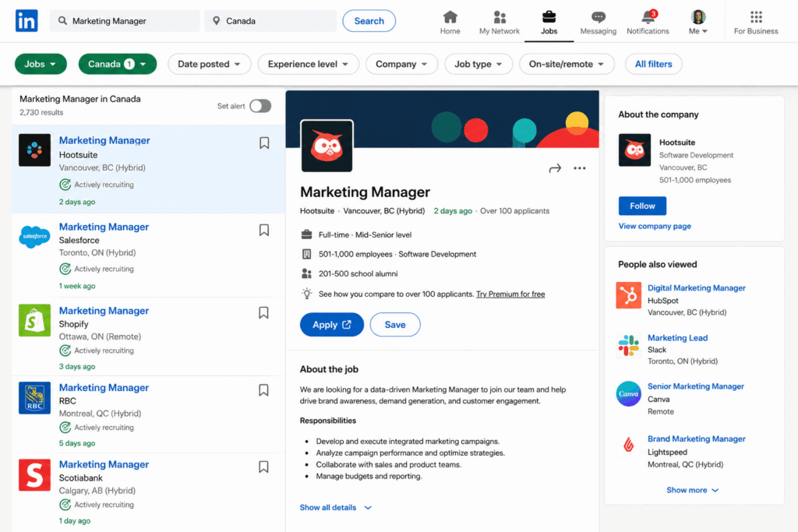Open the Canada location filter dropdown
The width and height of the screenshot is (798, 532).
117,64
